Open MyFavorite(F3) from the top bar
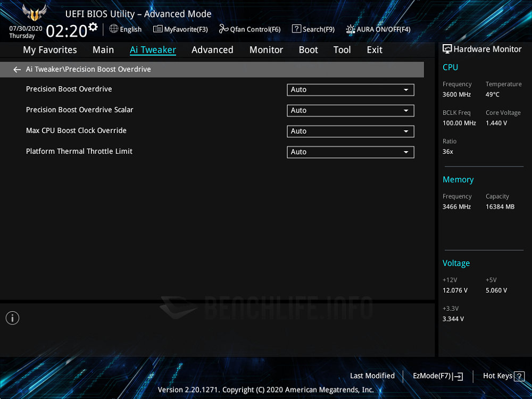532x399 pixels. [180, 29]
